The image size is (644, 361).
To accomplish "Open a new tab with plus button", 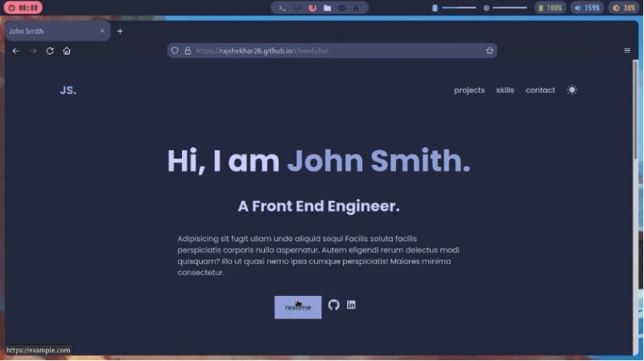I will tap(120, 31).
